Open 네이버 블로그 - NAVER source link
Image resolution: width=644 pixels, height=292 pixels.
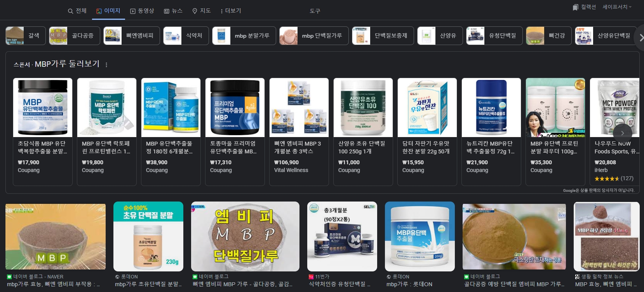(35, 276)
